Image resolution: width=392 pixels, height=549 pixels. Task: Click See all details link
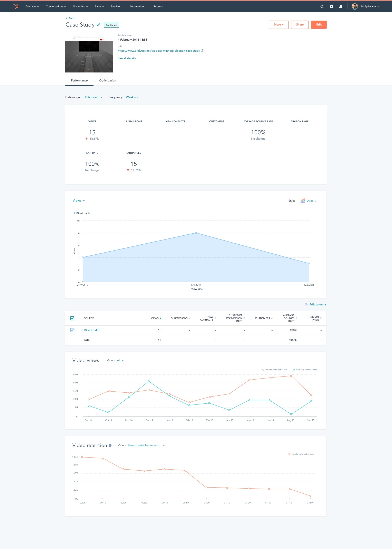point(127,58)
